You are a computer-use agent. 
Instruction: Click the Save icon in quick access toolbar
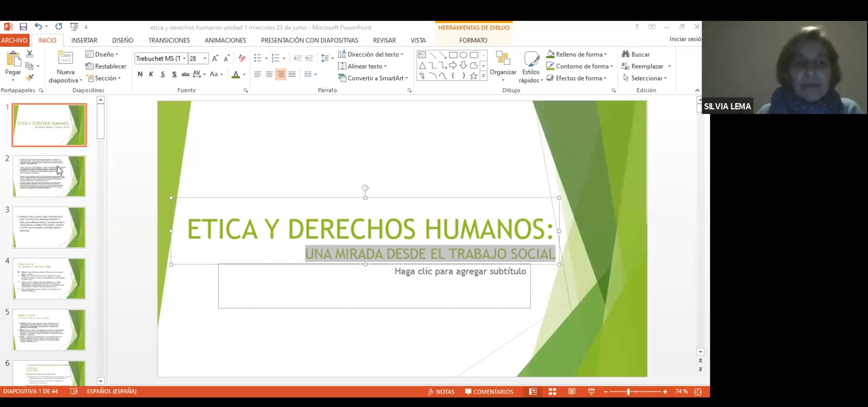click(23, 27)
